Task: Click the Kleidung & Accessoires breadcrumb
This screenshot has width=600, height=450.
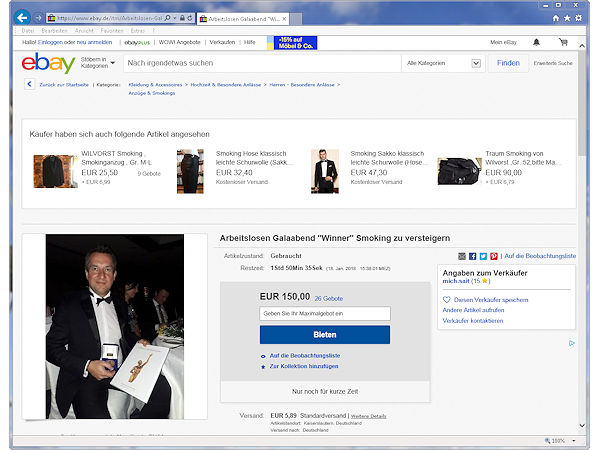Action: click(155, 85)
